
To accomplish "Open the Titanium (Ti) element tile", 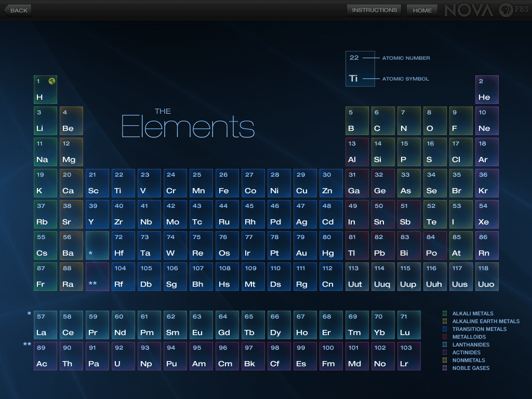I will pos(123,183).
